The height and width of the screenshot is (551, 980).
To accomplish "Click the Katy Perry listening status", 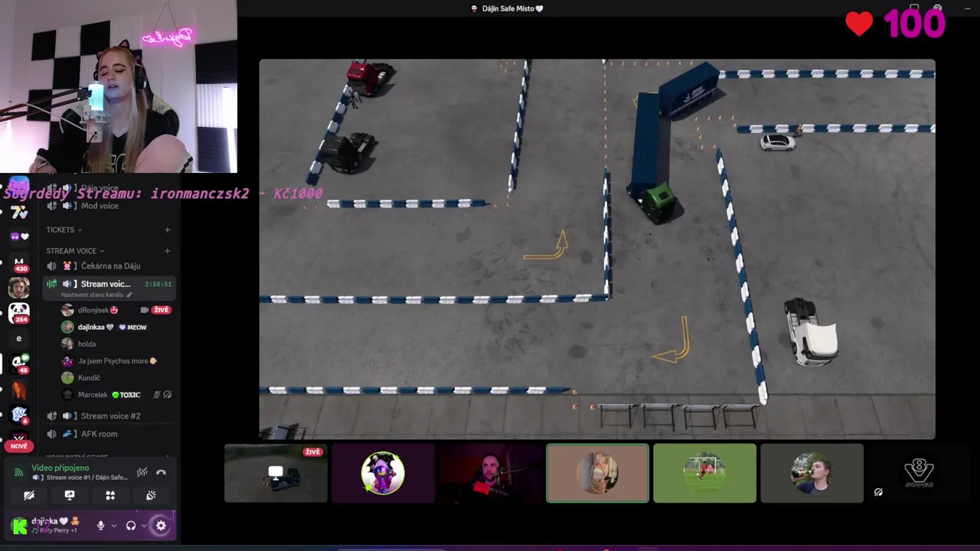I will click(x=54, y=530).
